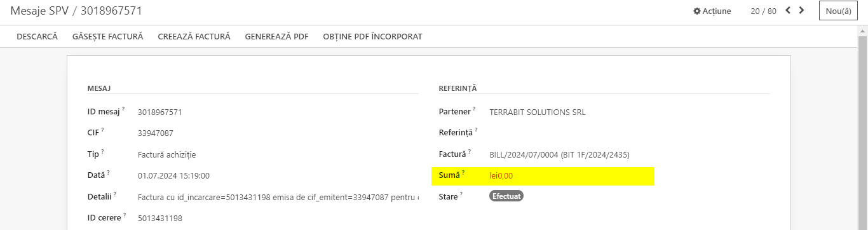Open the Acțiune gear menu
This screenshot has height=230, width=868.
pos(712,11)
